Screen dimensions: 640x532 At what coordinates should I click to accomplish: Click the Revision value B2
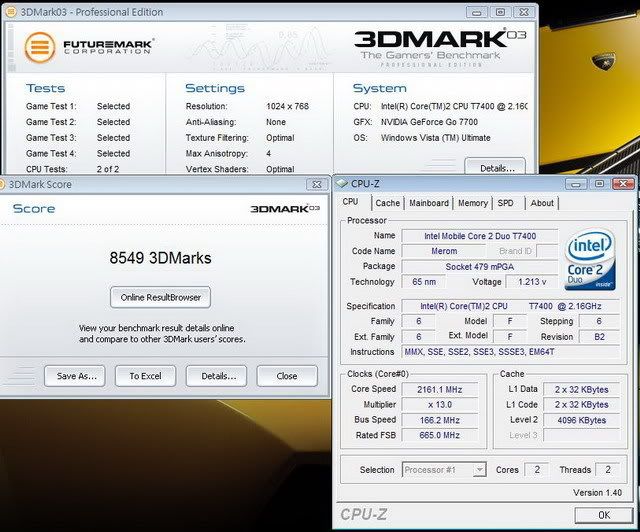599,337
